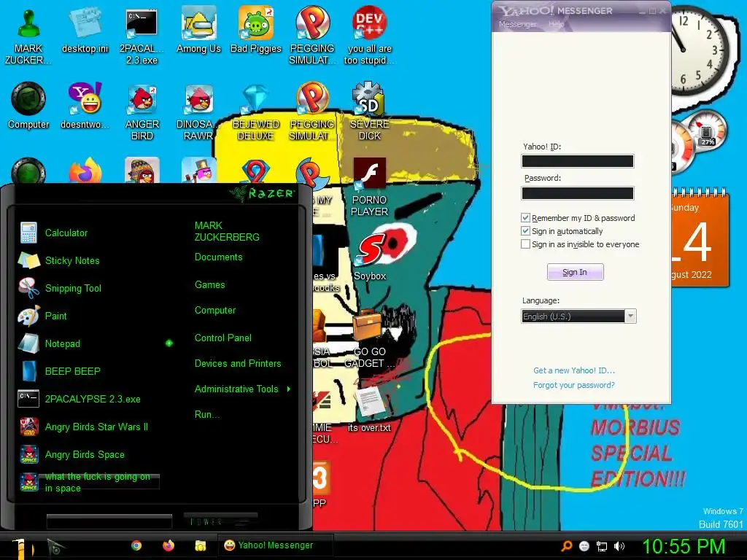Open Notepad's jump list green indicator

click(169, 343)
